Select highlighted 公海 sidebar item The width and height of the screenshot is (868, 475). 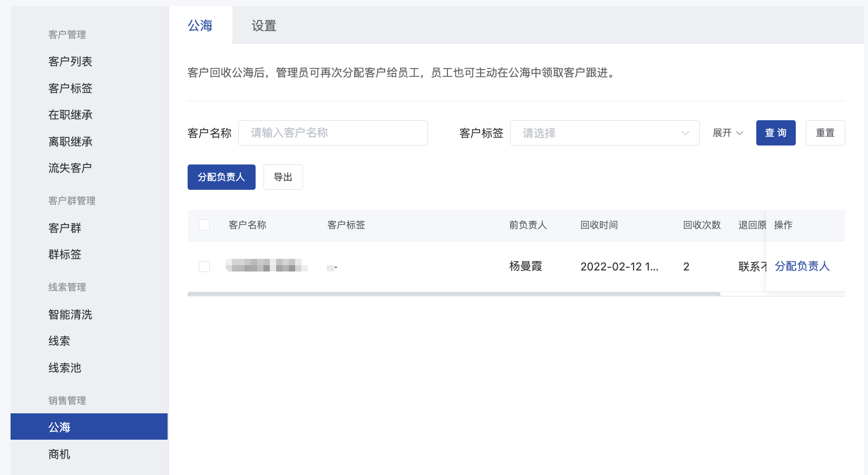pos(89,426)
